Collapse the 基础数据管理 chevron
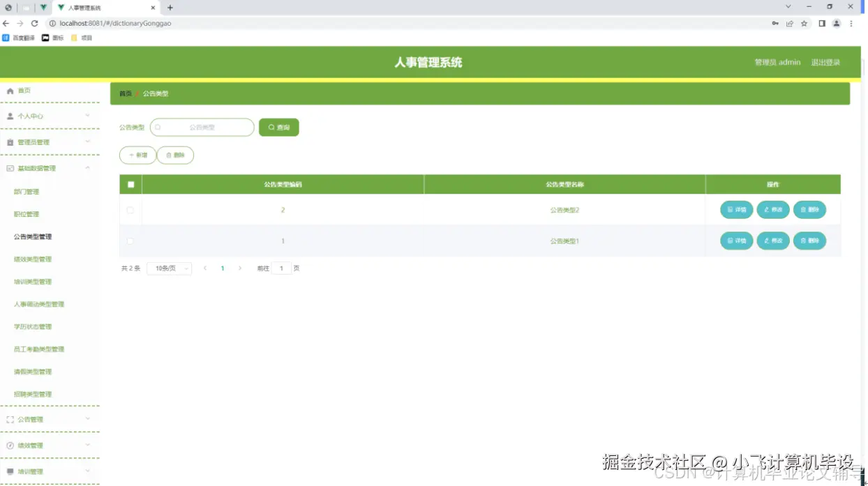 tap(87, 167)
